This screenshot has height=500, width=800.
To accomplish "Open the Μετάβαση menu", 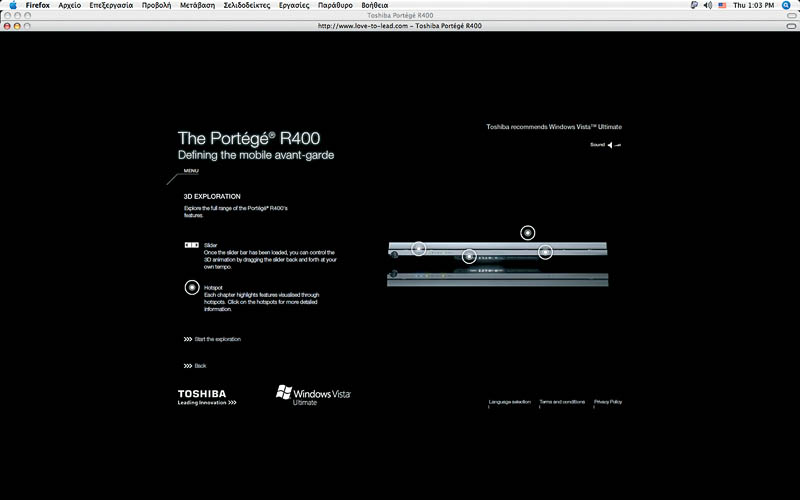I will (197, 5).
